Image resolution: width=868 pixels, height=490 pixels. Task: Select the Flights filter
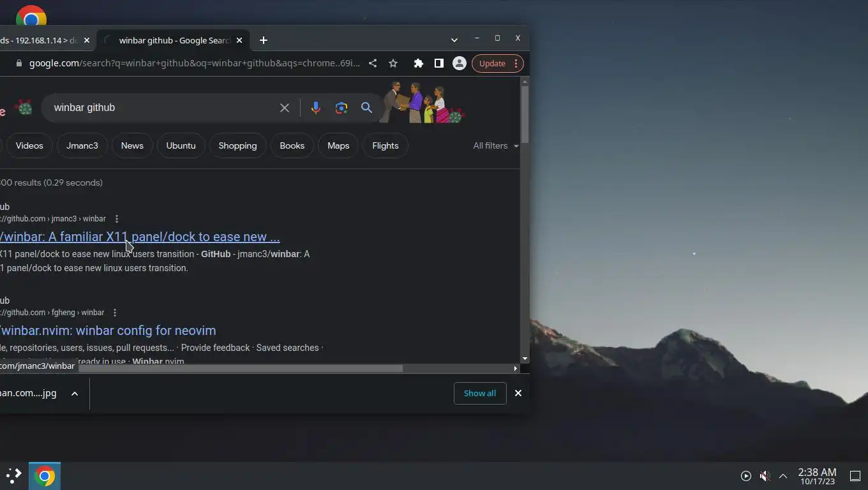(385, 145)
